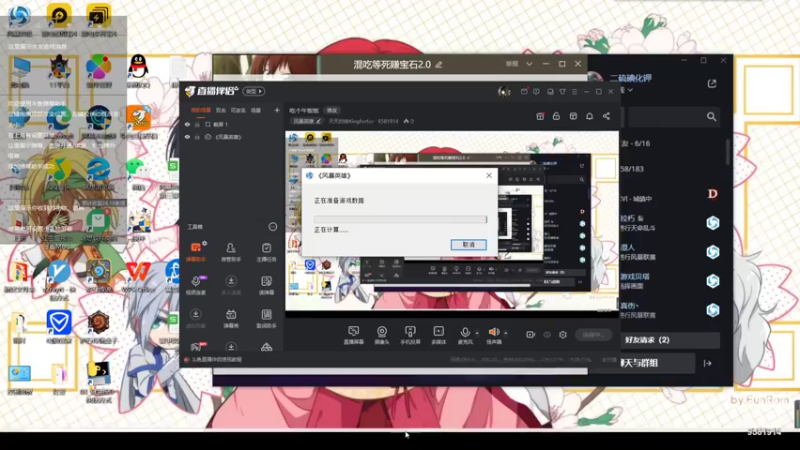The image size is (800, 450).
Task: Open the 歌词助手 tool
Action: pyautogui.click(x=266, y=318)
